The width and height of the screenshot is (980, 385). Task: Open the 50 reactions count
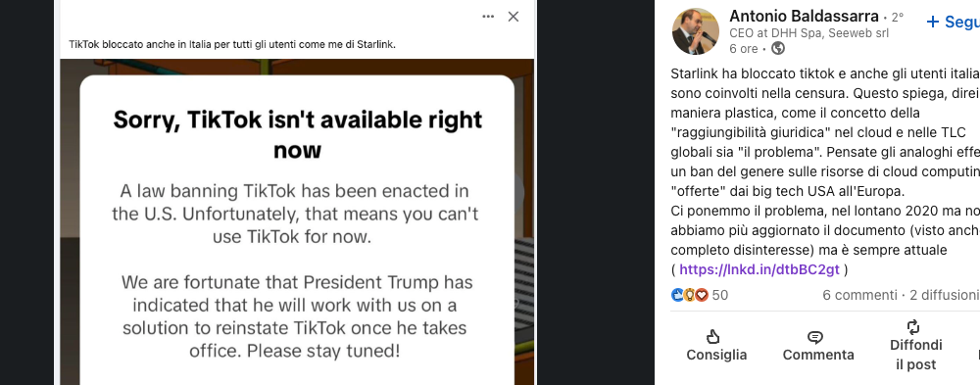point(720,295)
